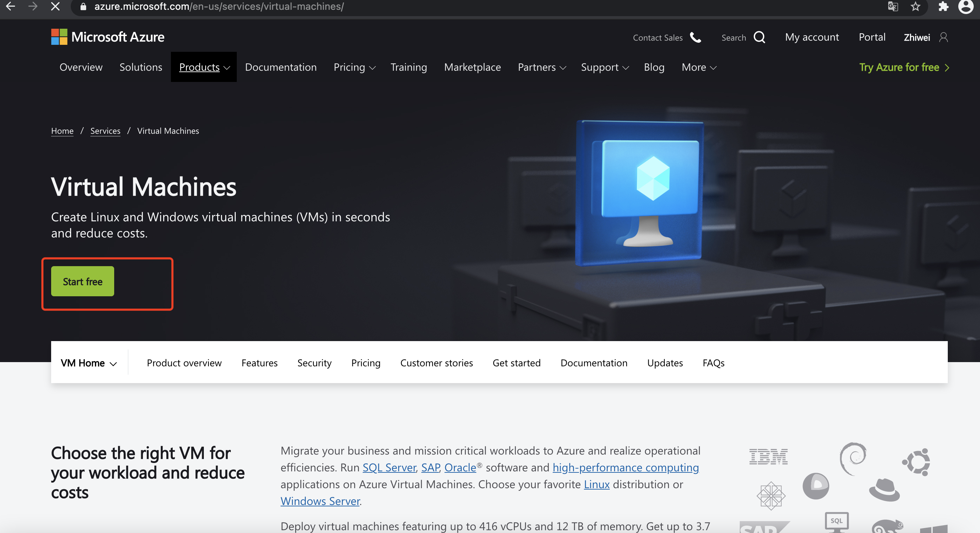Click the Contact Sales text
The width and height of the screenshot is (980, 533).
point(658,38)
